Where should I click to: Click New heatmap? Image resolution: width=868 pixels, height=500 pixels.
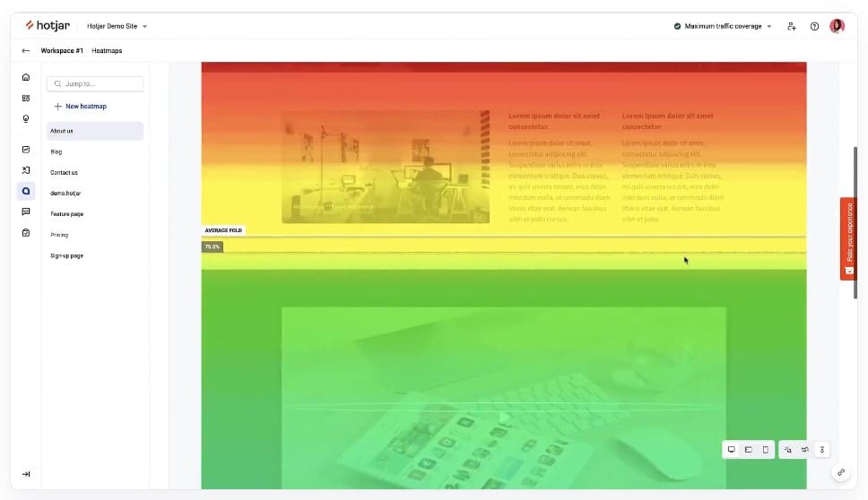[81, 107]
